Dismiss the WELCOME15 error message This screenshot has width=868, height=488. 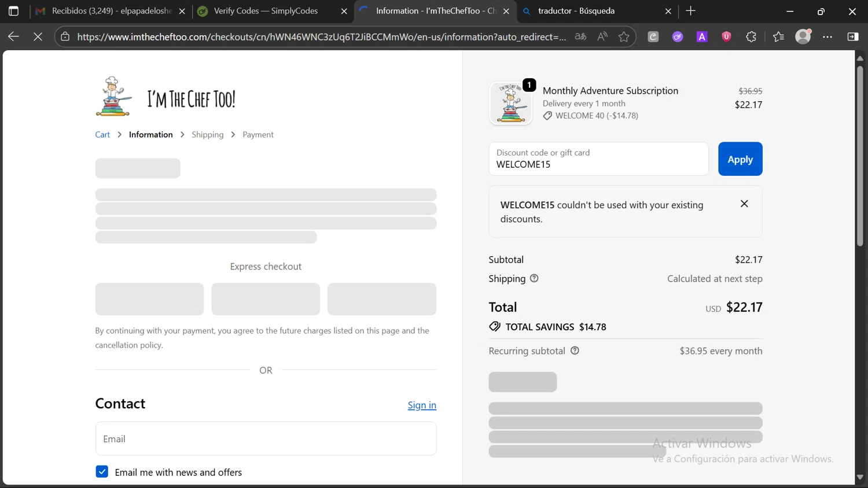click(x=744, y=204)
